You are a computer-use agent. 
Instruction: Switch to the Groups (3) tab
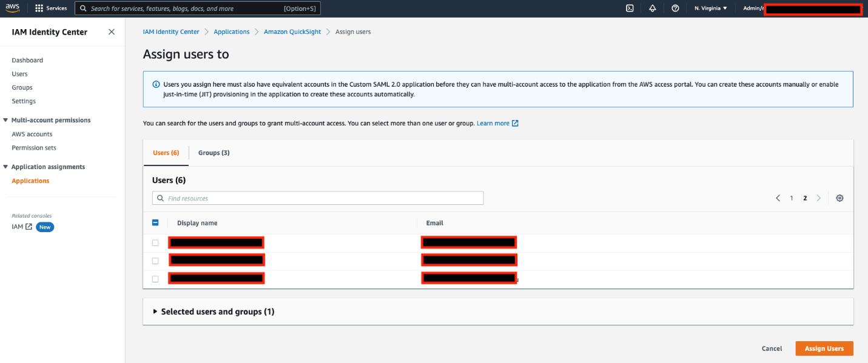(214, 153)
